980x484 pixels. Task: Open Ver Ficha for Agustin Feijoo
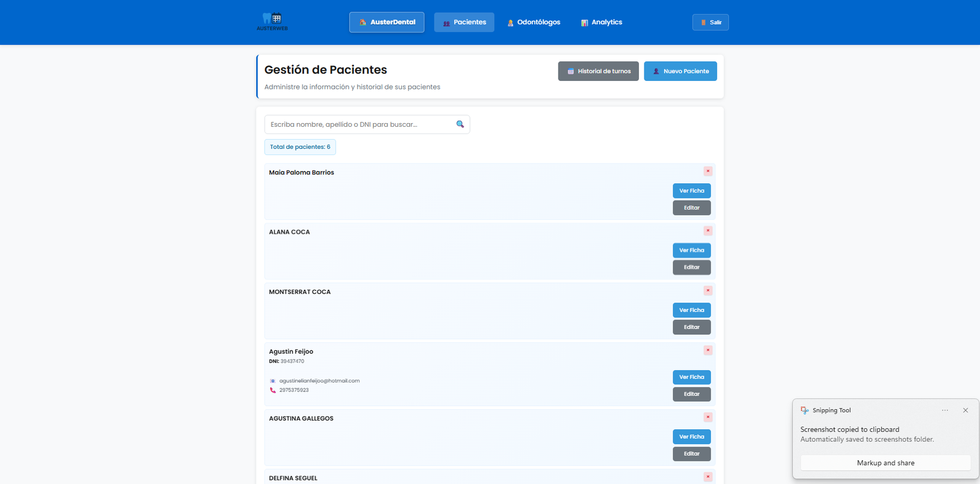tap(692, 377)
